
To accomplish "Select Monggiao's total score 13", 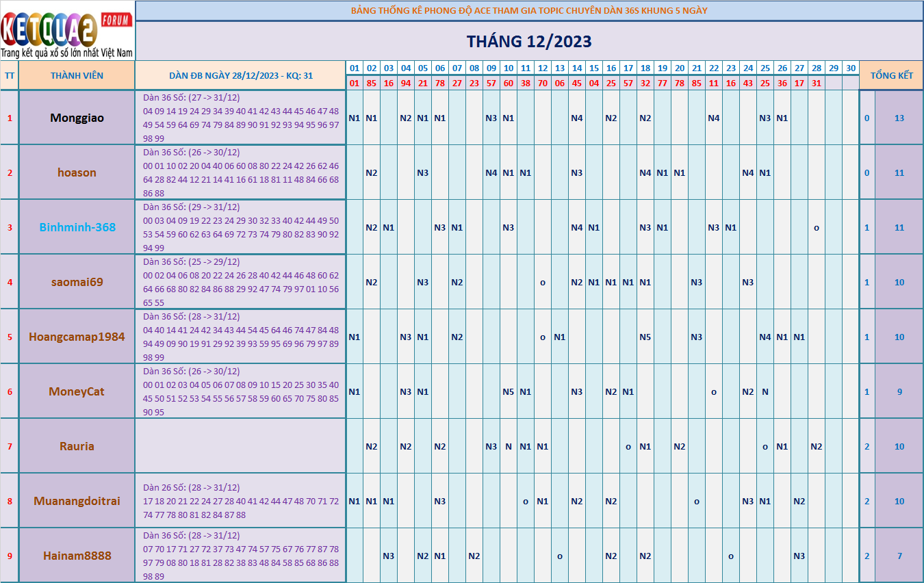I will [x=899, y=118].
